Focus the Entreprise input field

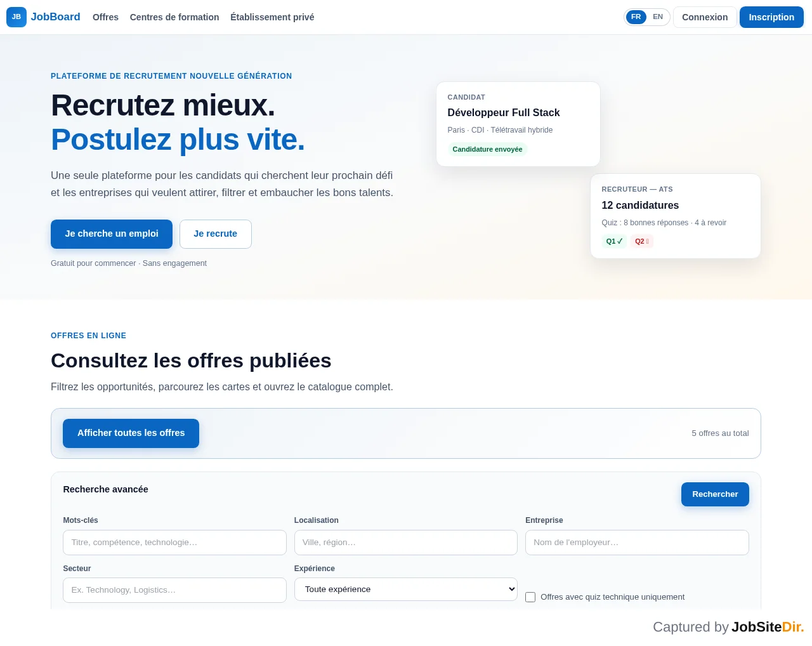pyautogui.click(x=637, y=543)
